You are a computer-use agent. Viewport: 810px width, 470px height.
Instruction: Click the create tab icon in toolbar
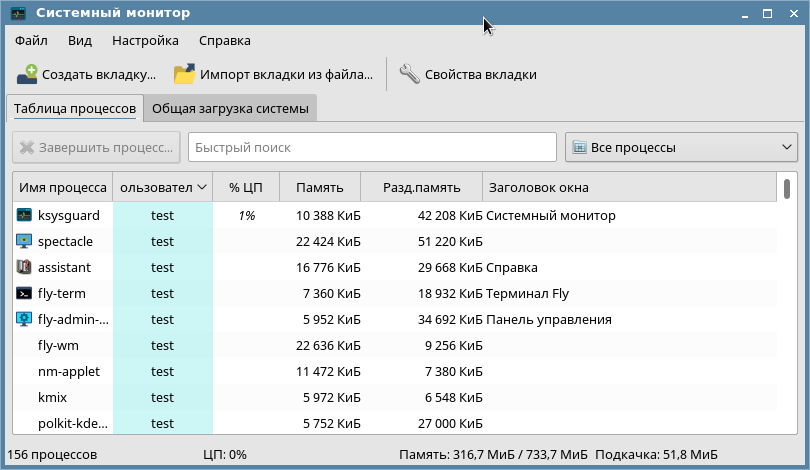(x=27, y=74)
